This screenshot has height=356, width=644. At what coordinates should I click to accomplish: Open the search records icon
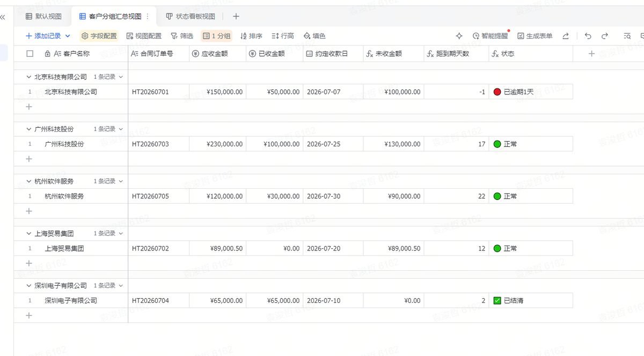[x=627, y=36]
